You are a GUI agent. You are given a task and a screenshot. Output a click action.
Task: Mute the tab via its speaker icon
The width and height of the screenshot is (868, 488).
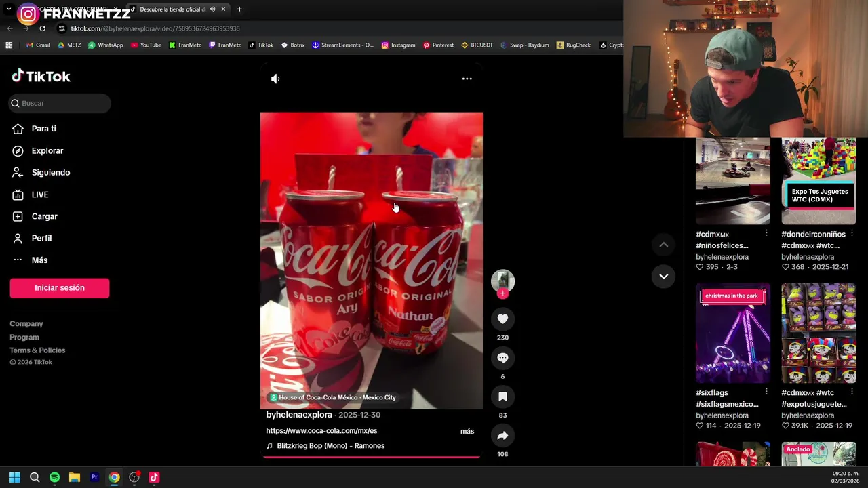pos(212,9)
